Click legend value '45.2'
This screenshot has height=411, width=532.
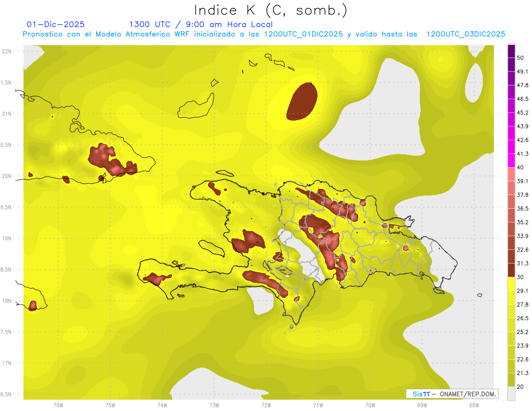coord(522,113)
